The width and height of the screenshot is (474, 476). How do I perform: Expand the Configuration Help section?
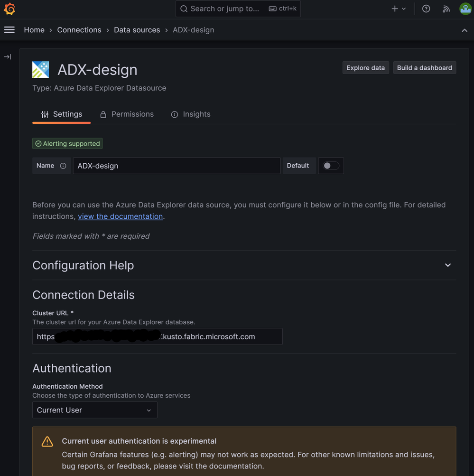tap(244, 265)
